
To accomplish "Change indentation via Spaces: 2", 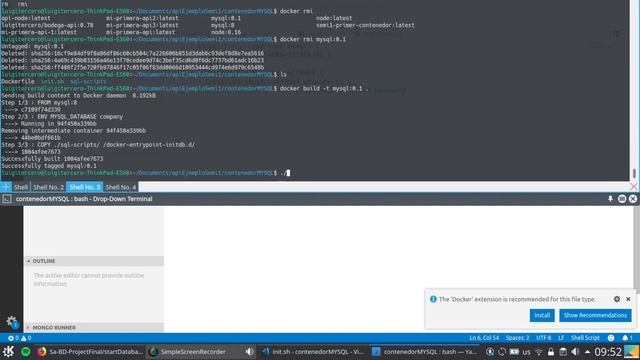I will click(x=517, y=338).
